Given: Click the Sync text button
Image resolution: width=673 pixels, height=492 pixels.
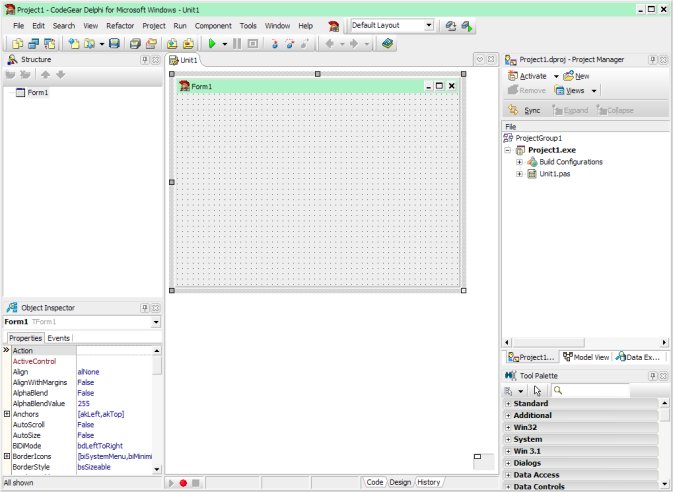Looking at the screenshot, I should click(x=532, y=110).
